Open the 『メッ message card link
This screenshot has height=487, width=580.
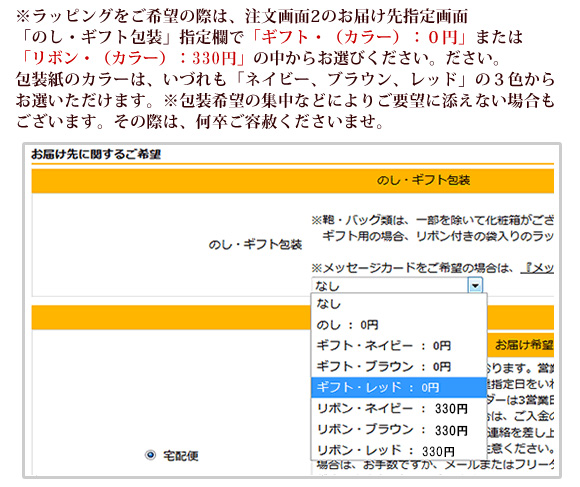[x=537, y=267]
